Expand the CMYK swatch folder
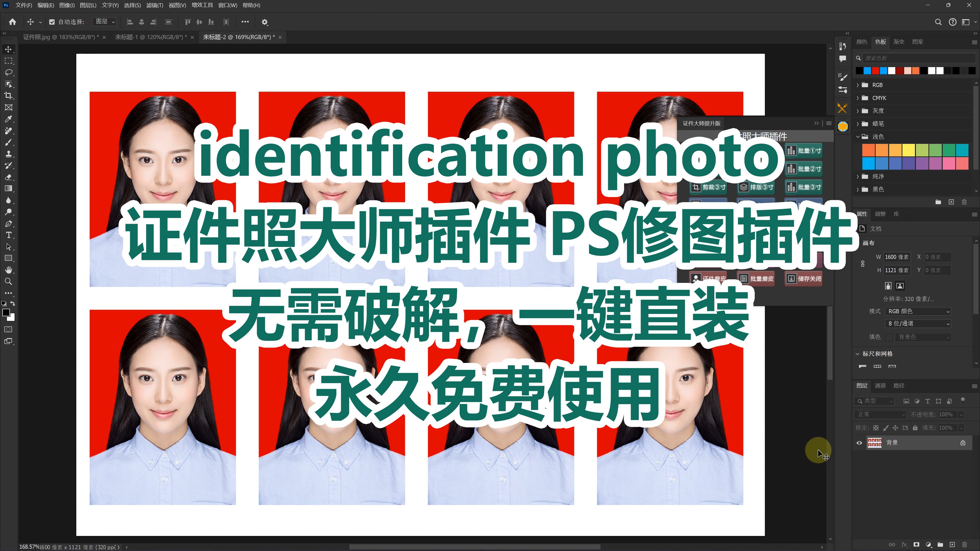 (857, 98)
